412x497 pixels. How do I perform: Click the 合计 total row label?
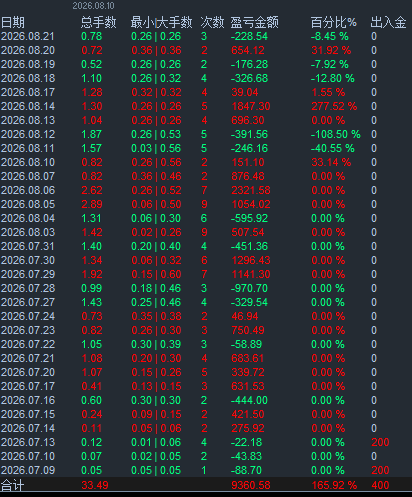(x=12, y=485)
